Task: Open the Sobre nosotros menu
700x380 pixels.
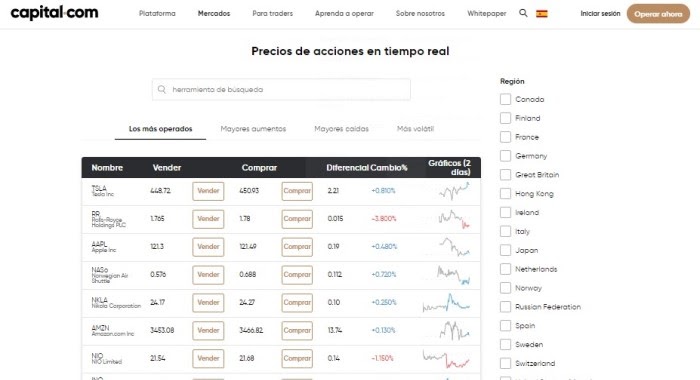Action: (x=420, y=13)
